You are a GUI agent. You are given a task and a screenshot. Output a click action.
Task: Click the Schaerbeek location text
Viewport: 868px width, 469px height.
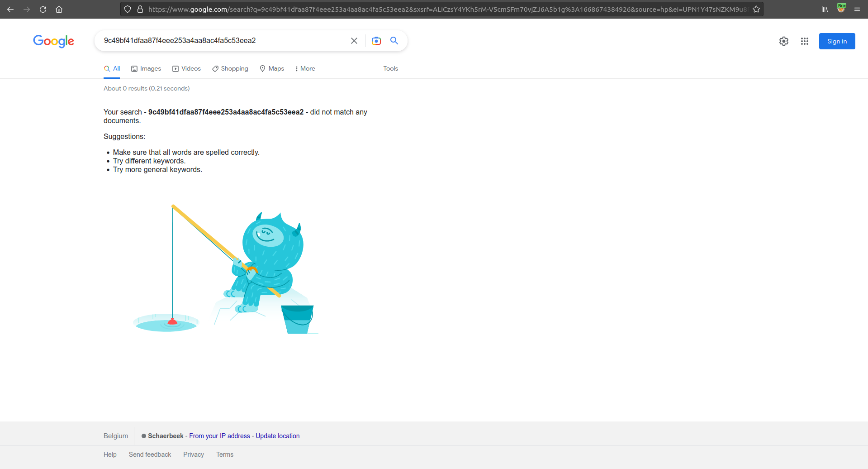(166, 436)
